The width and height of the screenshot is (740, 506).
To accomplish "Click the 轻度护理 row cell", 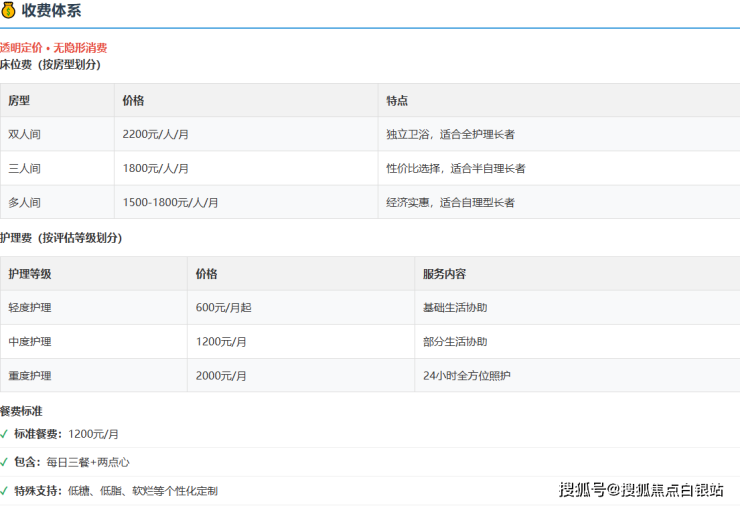I will 30,308.
